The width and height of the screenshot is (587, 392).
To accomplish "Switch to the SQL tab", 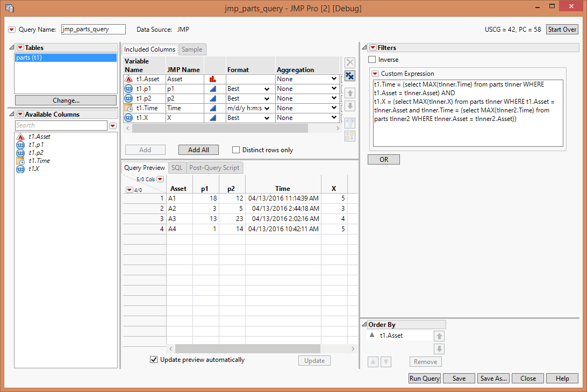I will pos(177,167).
